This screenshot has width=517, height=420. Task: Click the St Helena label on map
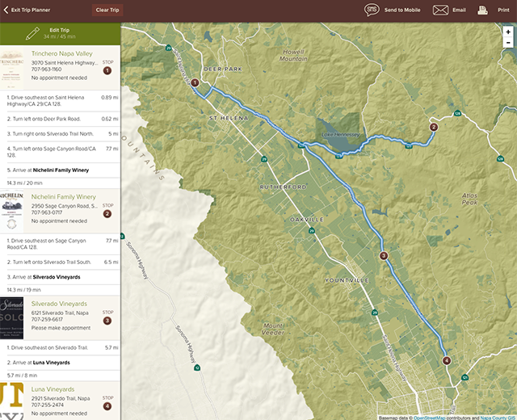point(229,118)
